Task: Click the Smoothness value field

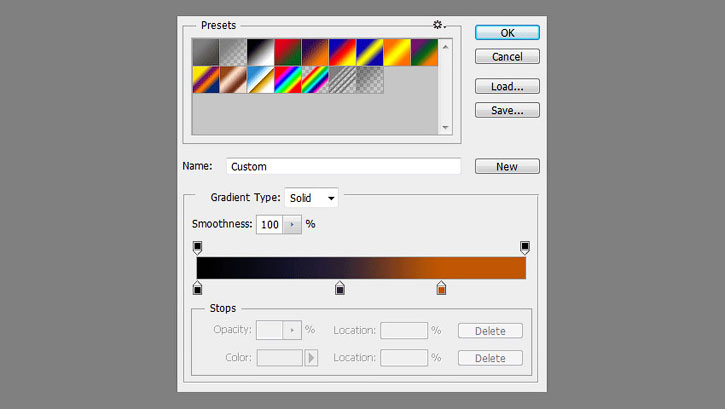Action: (270, 225)
